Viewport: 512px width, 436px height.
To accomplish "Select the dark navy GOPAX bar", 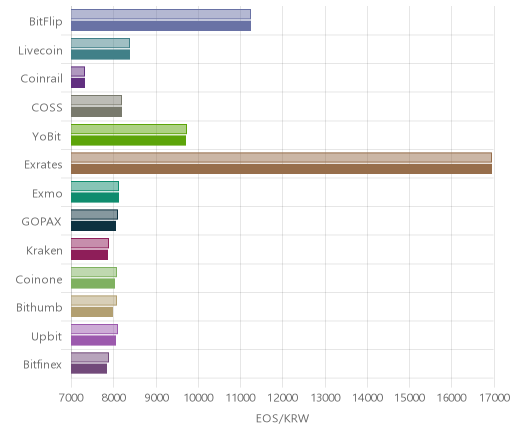I will tap(93, 226).
